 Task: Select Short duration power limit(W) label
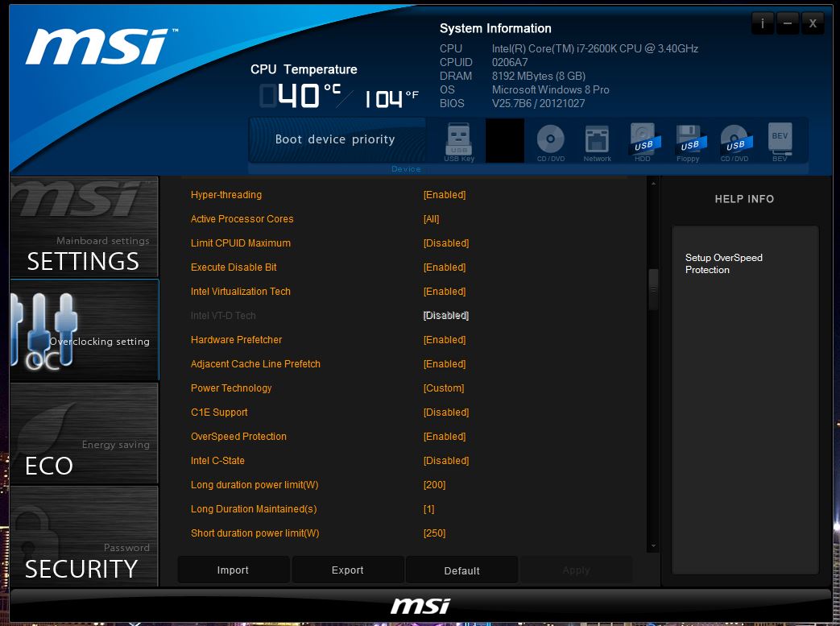pyautogui.click(x=254, y=533)
